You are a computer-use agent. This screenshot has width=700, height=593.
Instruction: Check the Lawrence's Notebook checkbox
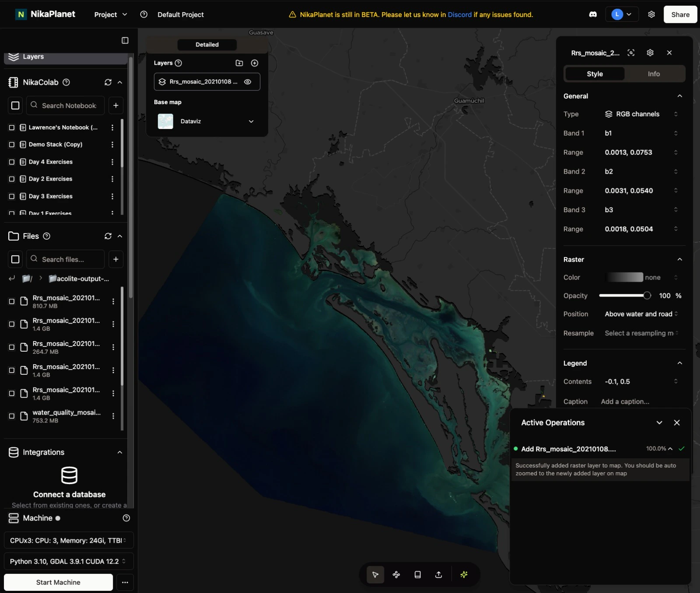click(x=12, y=127)
